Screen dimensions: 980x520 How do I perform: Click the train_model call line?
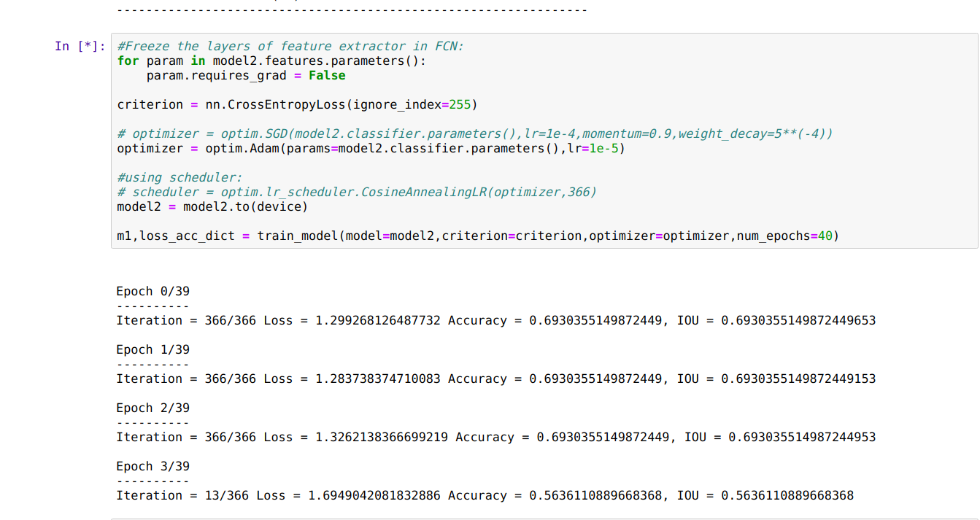pyautogui.click(x=478, y=236)
